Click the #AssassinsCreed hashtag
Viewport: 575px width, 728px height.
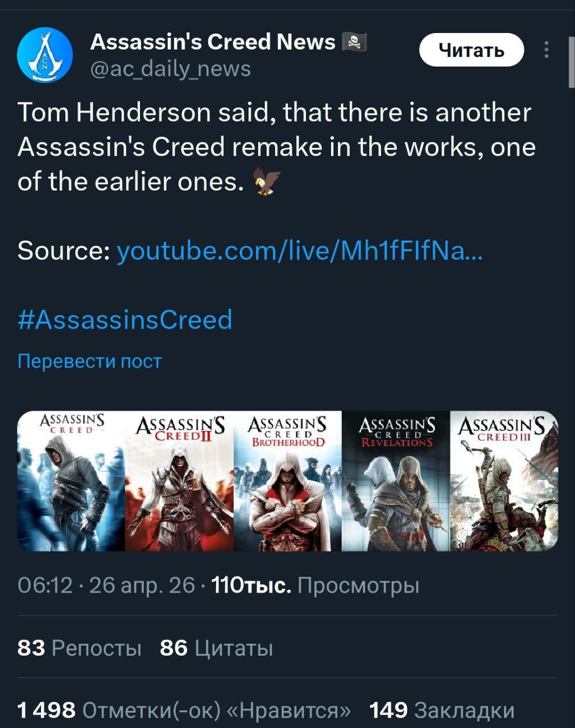point(125,319)
